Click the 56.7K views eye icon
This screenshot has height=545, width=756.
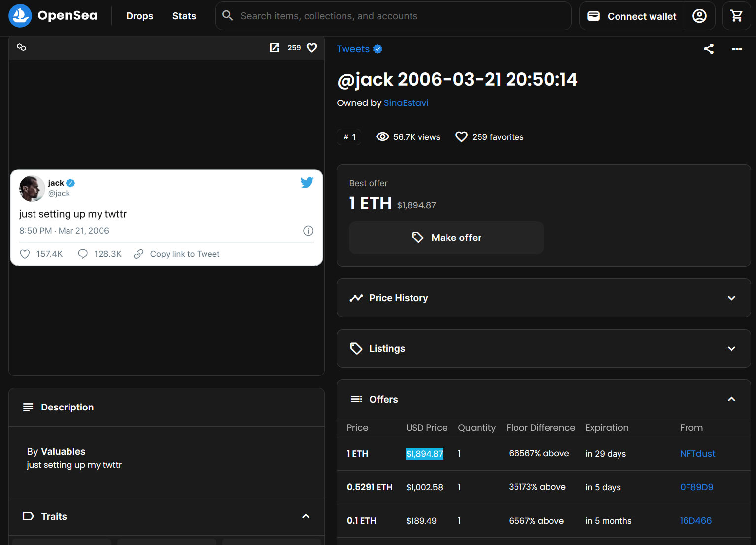point(382,136)
